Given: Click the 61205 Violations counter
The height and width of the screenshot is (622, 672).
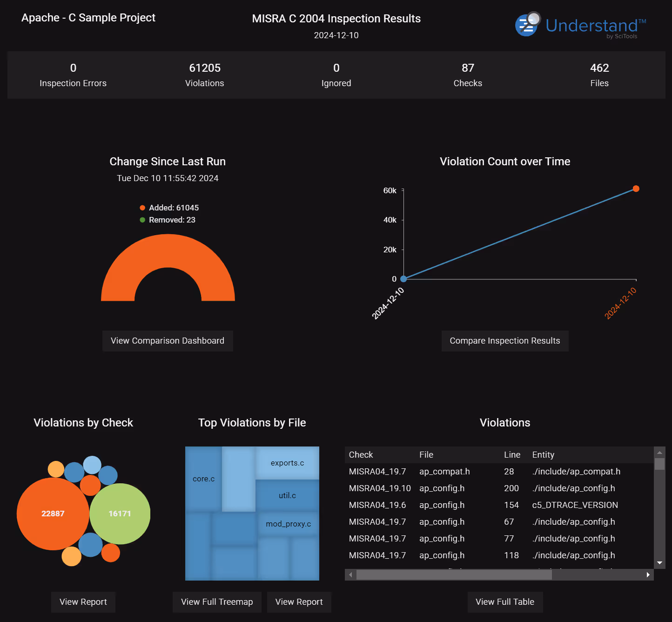Looking at the screenshot, I should 205,75.
